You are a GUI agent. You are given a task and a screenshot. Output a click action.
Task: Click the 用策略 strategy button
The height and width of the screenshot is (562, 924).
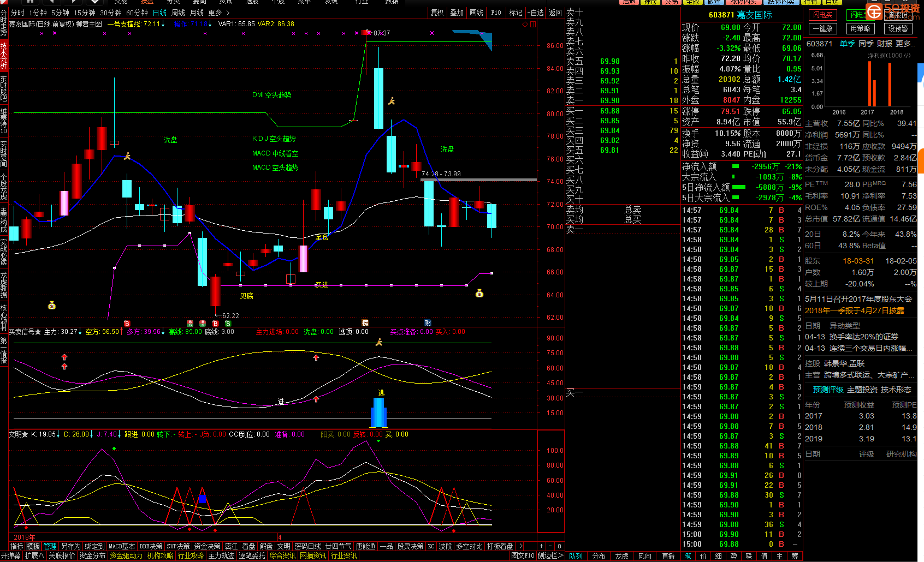[x=860, y=28]
